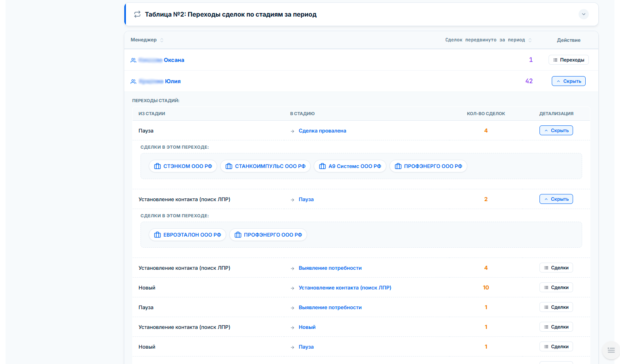Image resolution: width=620 pixels, height=364 pixels.
Task: Show Переходы for Оксана
Action: click(x=568, y=60)
